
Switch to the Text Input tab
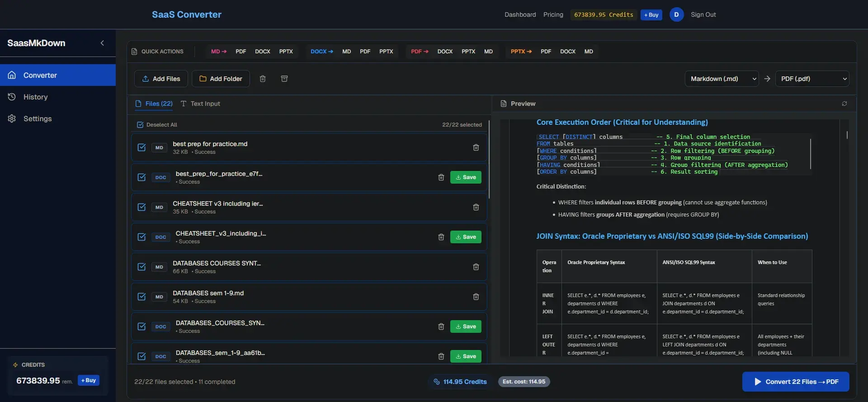(x=200, y=104)
